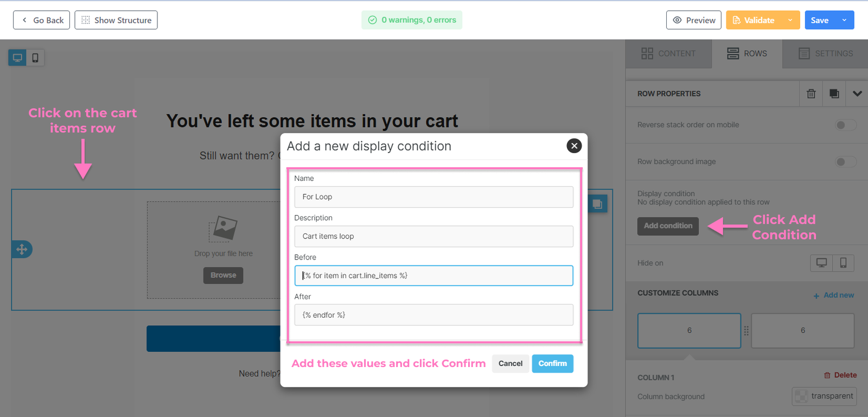Duplicate row using copy icon in Row Properties

coord(834,93)
